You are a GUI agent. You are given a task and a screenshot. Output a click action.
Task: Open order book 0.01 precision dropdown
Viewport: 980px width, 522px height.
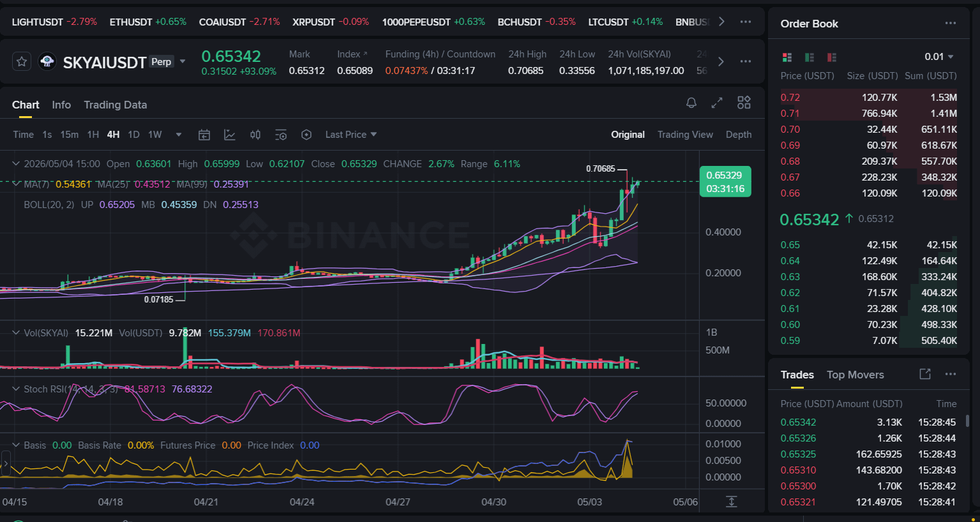coord(939,57)
